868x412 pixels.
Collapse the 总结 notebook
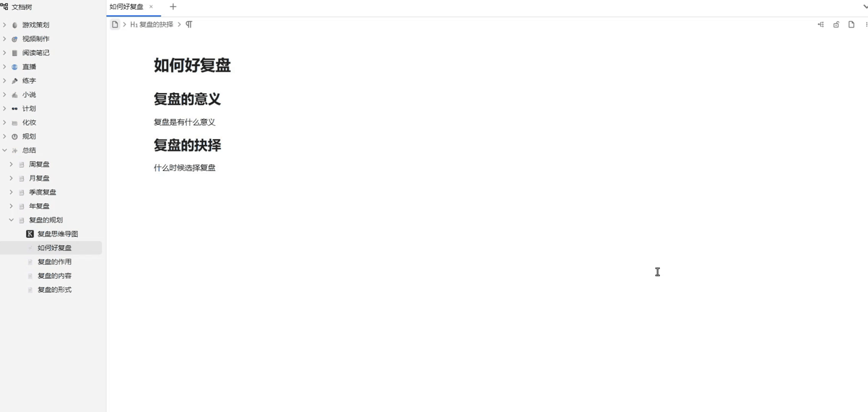click(5, 150)
